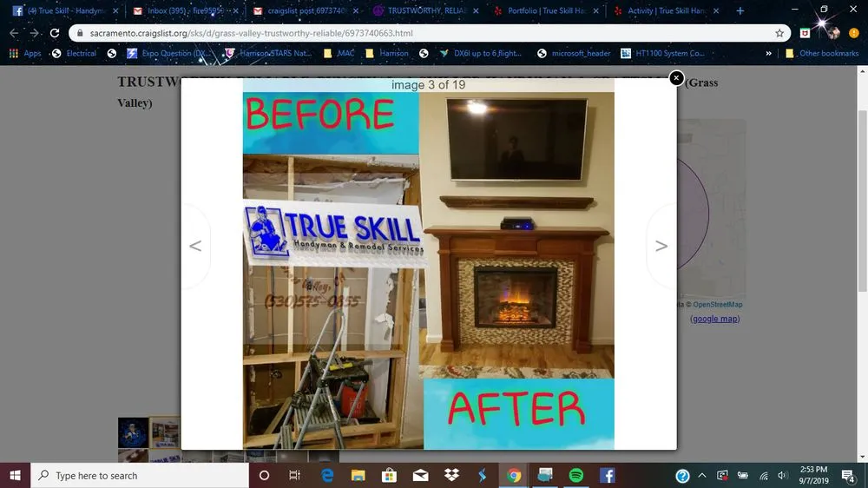The width and height of the screenshot is (868, 488).
Task: Open a new browser tab
Action: (740, 10)
